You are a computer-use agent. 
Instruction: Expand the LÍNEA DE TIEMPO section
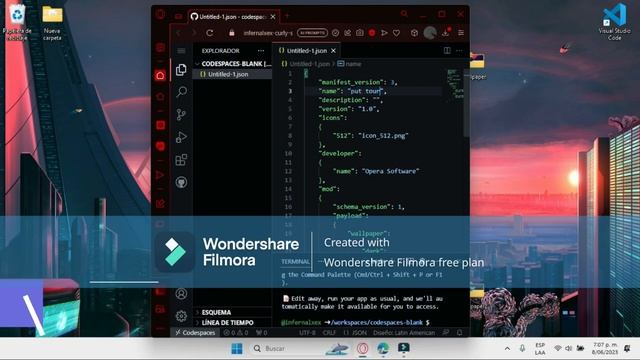(x=233, y=322)
